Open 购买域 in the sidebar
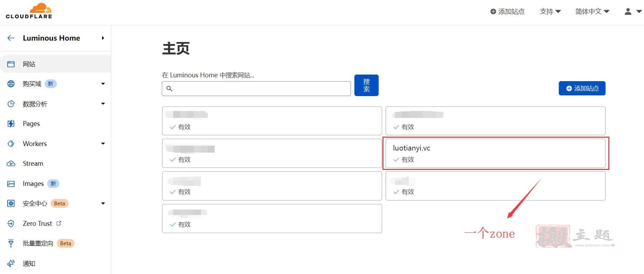Viewport: 644px width, 274px height. [x=32, y=84]
